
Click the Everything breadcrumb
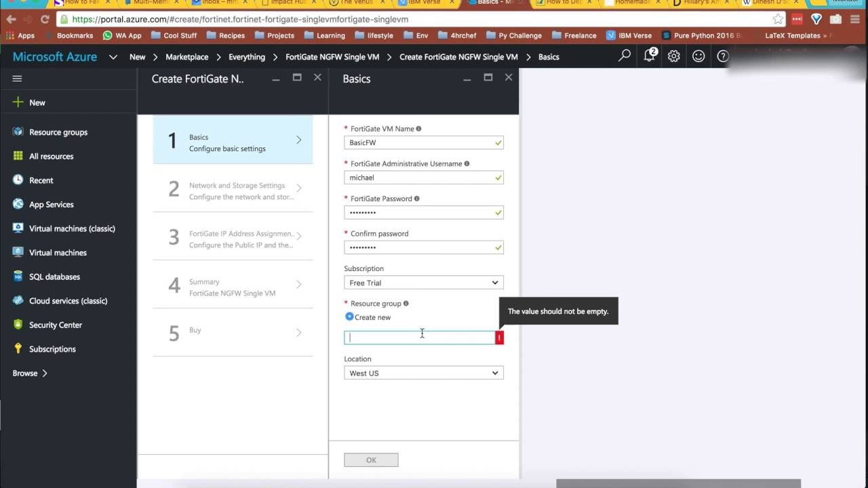(247, 57)
